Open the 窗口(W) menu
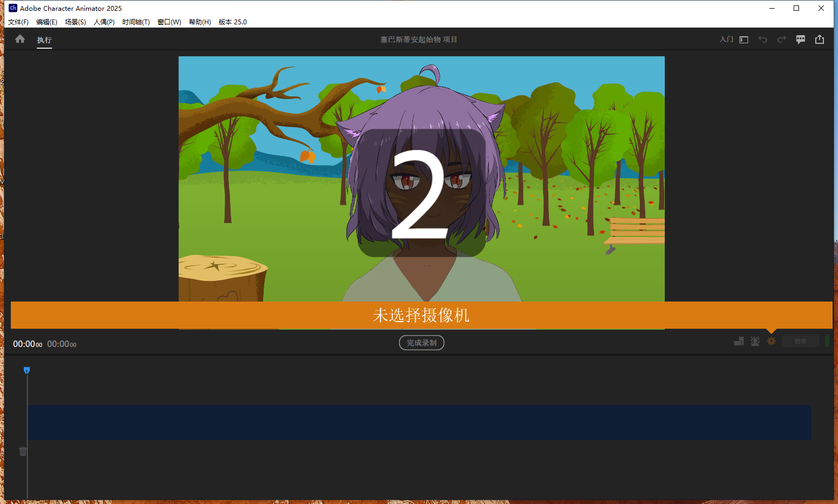The width and height of the screenshot is (838, 504). tap(169, 22)
